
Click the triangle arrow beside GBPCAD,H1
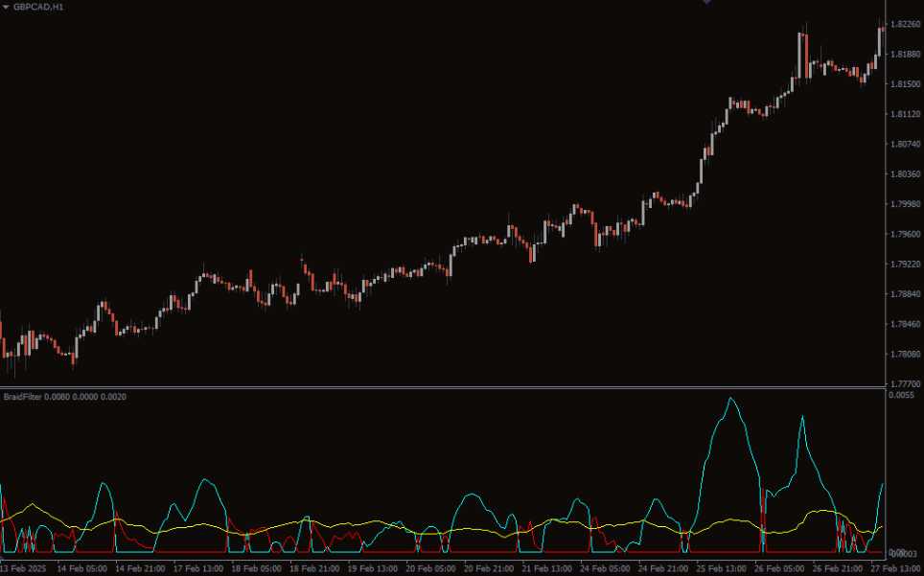(x=6, y=7)
